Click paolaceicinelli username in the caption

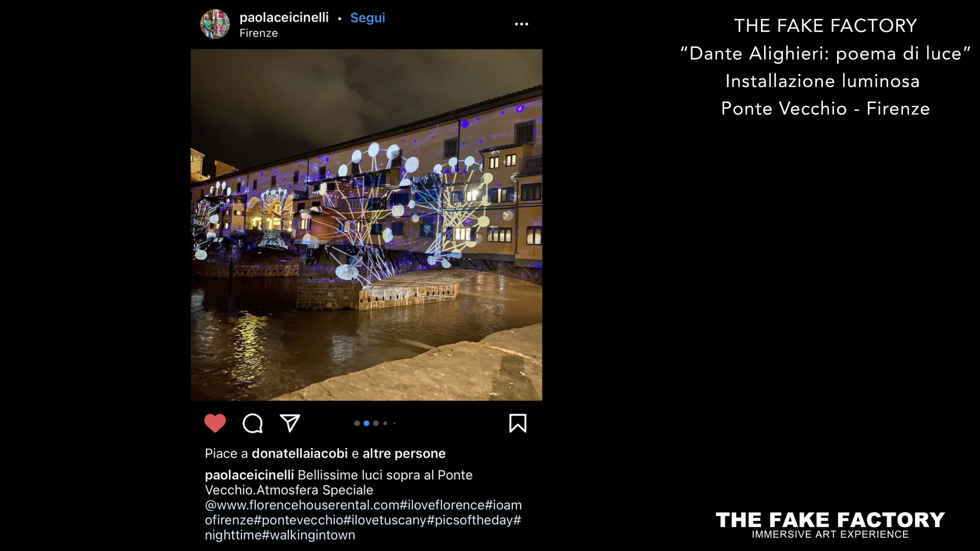249,475
